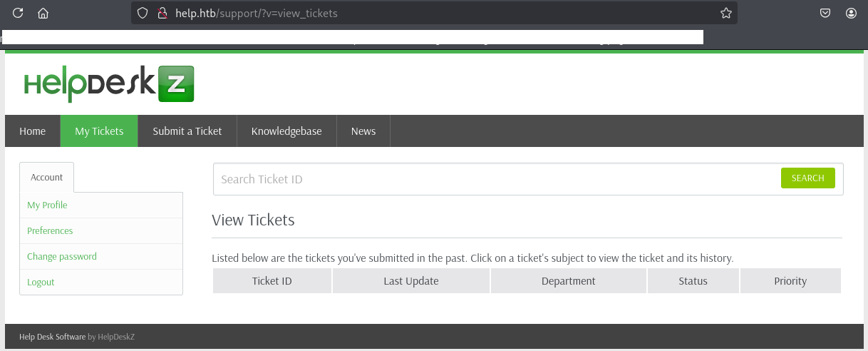Open the News navigation item
This screenshot has width=868, height=351.
363,131
